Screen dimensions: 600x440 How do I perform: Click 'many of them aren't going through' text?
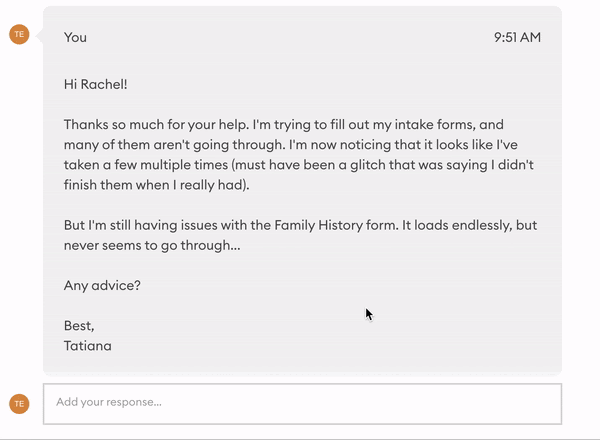pyautogui.click(x=174, y=145)
